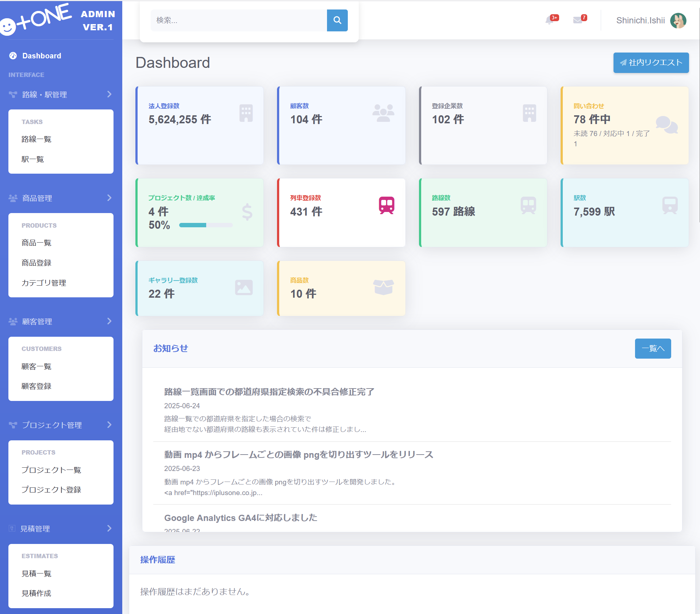Click open box icon on 商品数 card
This screenshot has height=614, width=700.
(384, 287)
